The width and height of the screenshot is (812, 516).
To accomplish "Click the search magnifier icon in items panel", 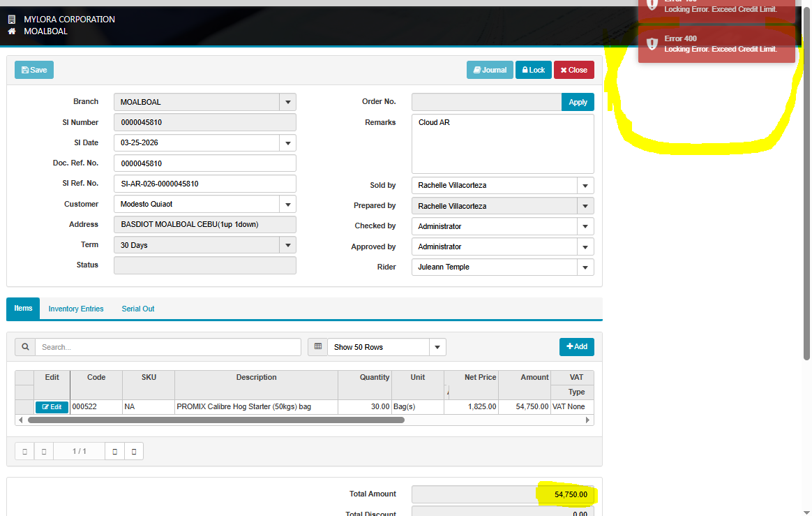I will coord(25,347).
